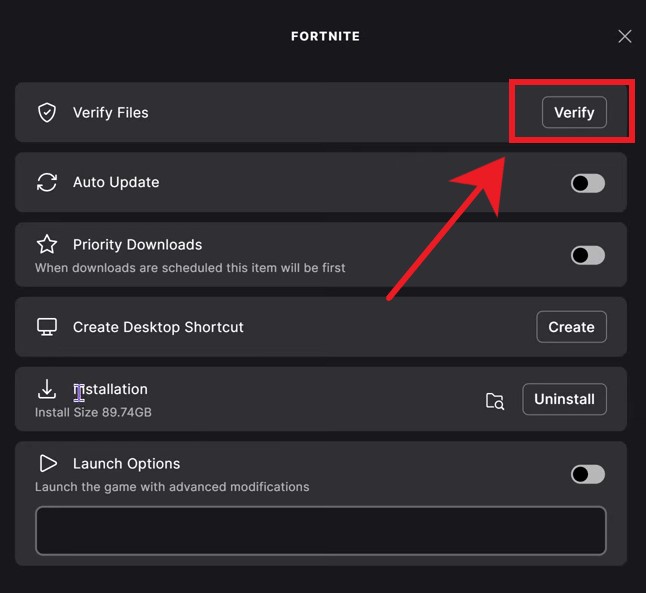
Task: Enable the Launch Options toggle
Action: coord(588,474)
